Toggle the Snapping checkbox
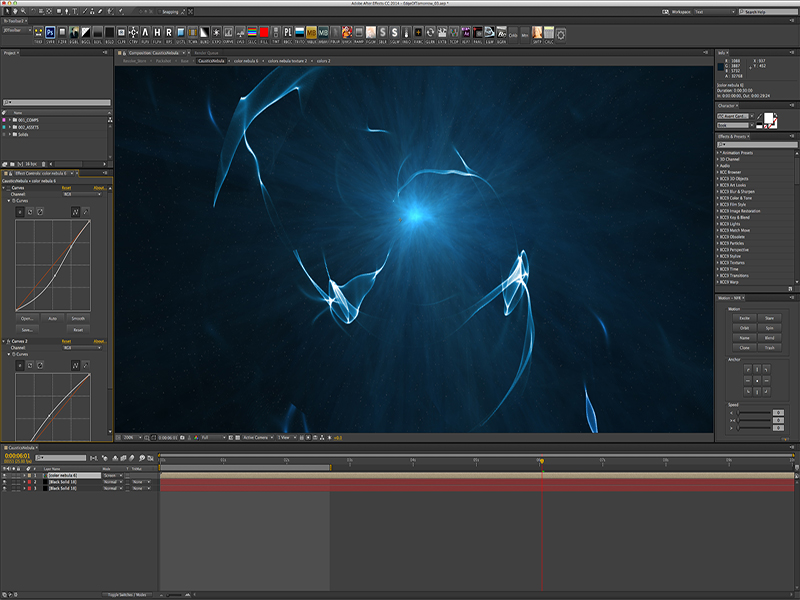Image resolution: width=800 pixels, height=600 pixels. click(x=160, y=11)
